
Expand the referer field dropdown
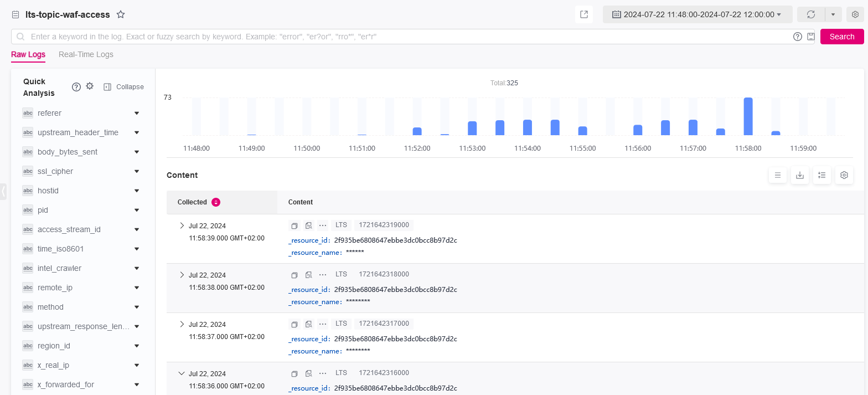pyautogui.click(x=137, y=113)
